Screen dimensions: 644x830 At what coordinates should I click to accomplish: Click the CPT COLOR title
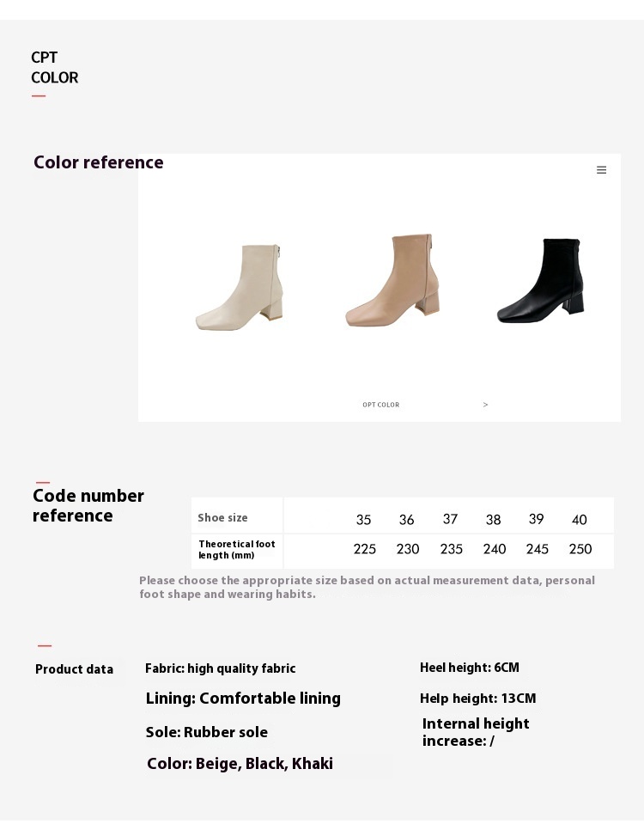point(54,68)
